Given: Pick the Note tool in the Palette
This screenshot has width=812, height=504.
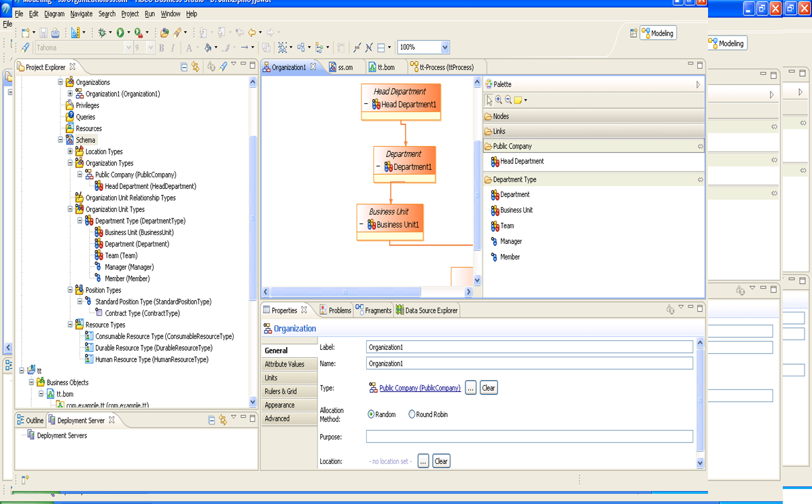Looking at the screenshot, I should [518, 100].
